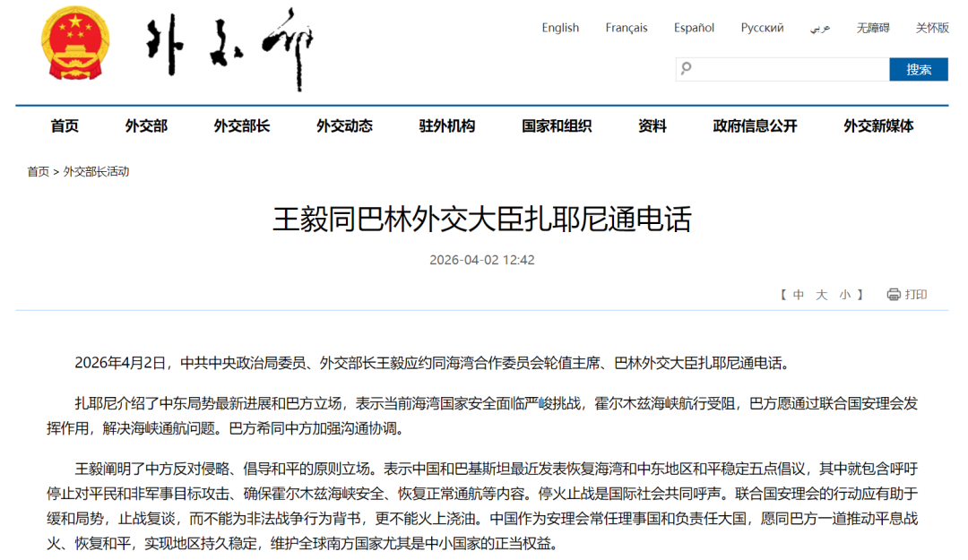Open the Arabic عربي version
968x560 pixels.
click(x=820, y=28)
